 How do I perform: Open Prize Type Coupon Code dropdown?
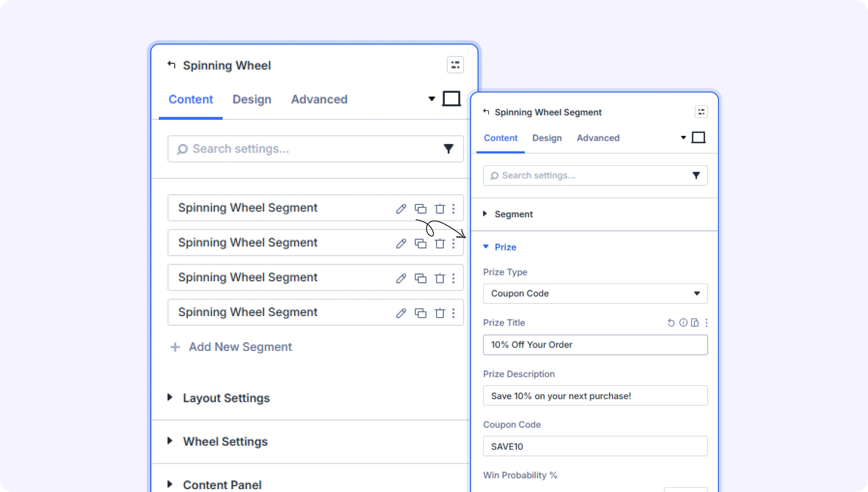tap(595, 294)
